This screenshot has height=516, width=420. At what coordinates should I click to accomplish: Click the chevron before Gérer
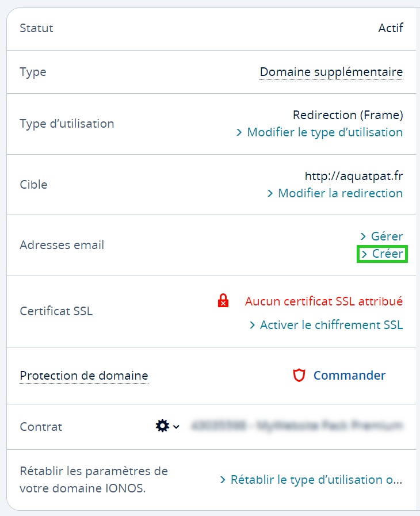coord(362,236)
